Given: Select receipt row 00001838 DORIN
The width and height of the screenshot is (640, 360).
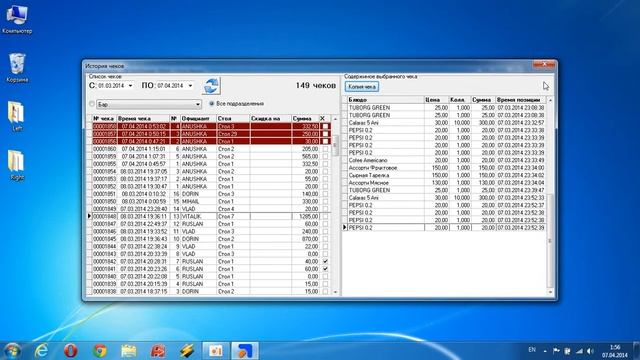Looking at the screenshot, I should pos(209,291).
